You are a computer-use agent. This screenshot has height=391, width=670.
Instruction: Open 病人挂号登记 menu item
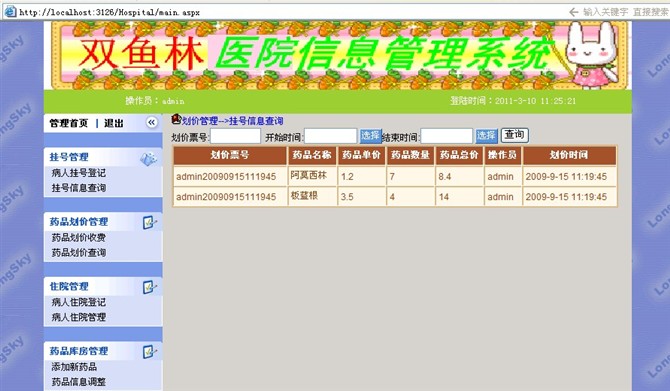click(x=79, y=173)
